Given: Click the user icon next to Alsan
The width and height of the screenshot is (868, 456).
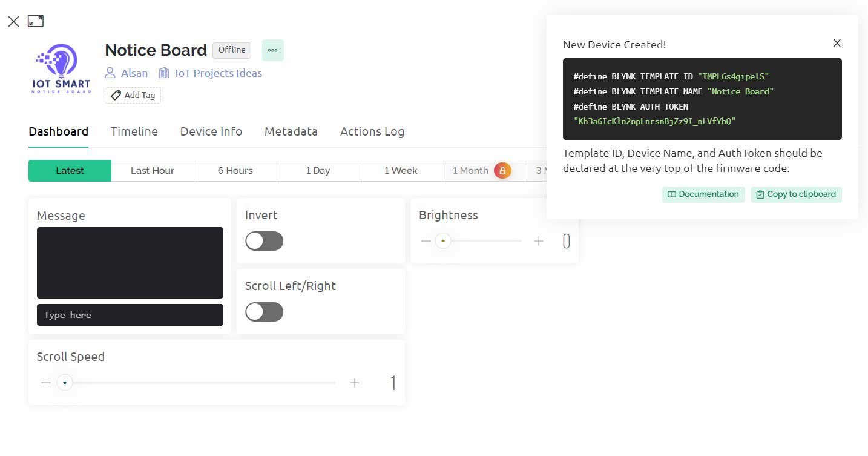Looking at the screenshot, I should coord(110,73).
